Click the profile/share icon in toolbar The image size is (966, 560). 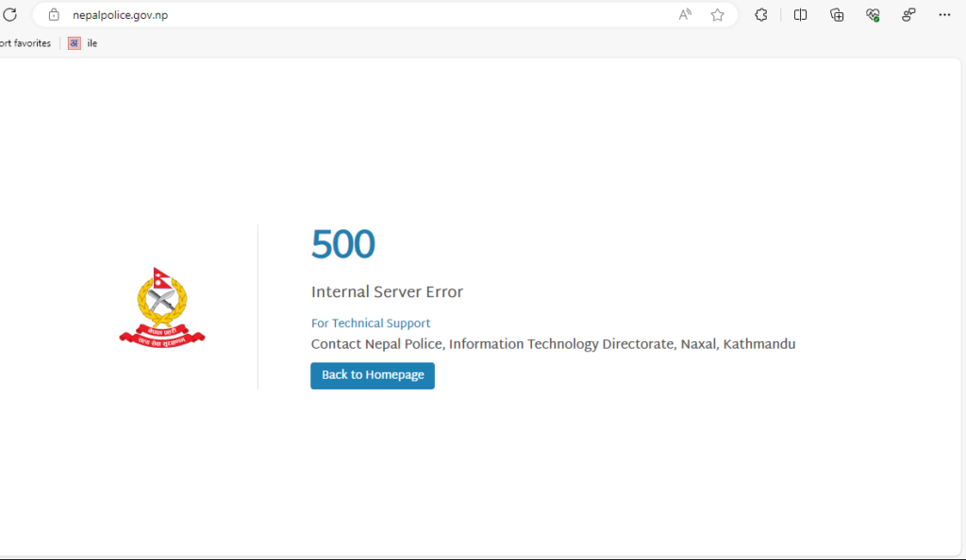[x=908, y=14]
